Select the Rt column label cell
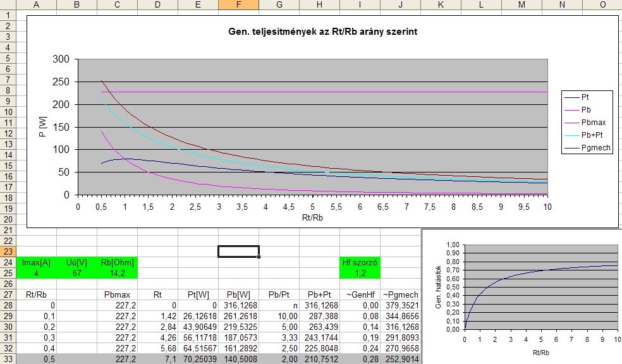Image resolution: width=622 pixels, height=364 pixels. tap(158, 294)
